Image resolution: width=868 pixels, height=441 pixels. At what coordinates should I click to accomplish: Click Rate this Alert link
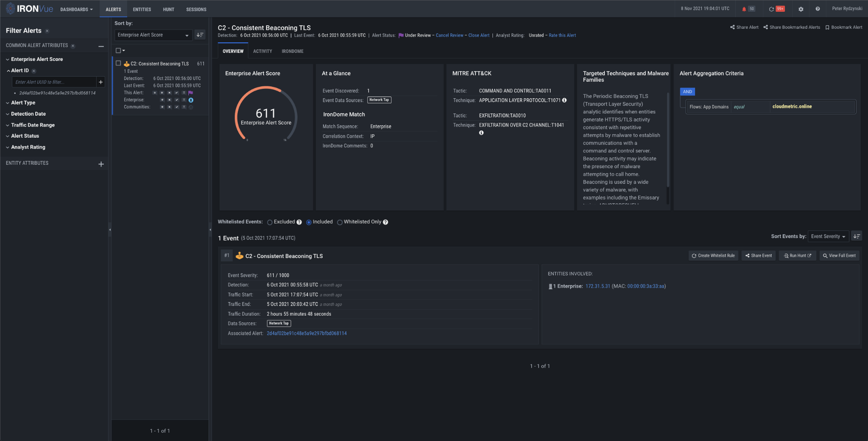coord(563,35)
